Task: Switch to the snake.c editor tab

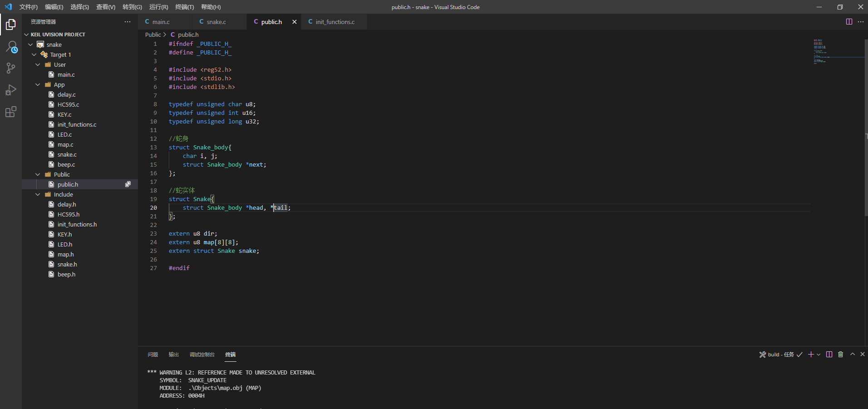Action: tap(220, 22)
